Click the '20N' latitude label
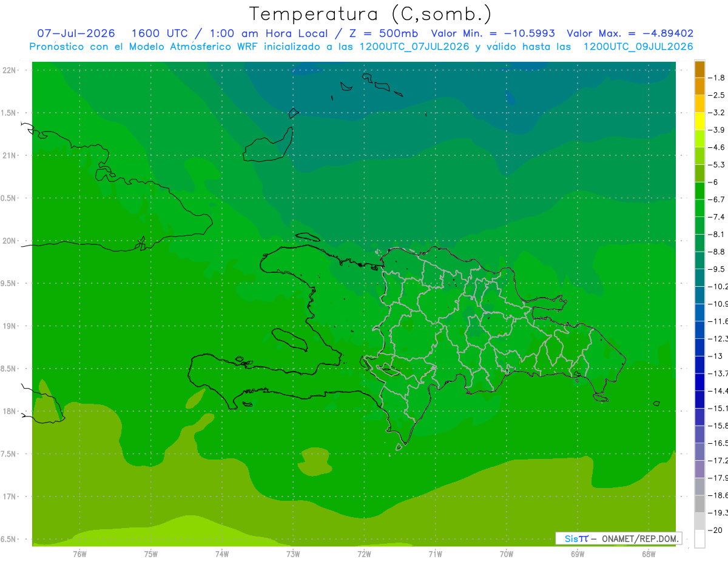The height and width of the screenshot is (562, 728). [8, 241]
